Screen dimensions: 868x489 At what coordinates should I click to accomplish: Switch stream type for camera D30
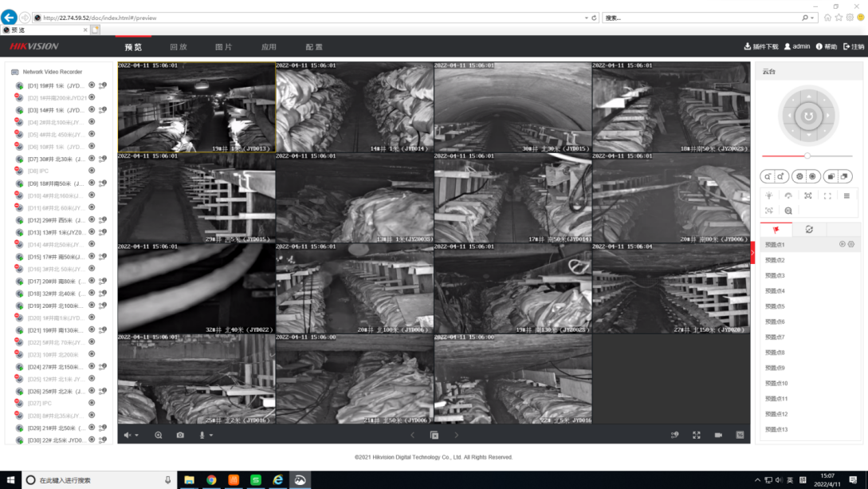click(x=102, y=440)
